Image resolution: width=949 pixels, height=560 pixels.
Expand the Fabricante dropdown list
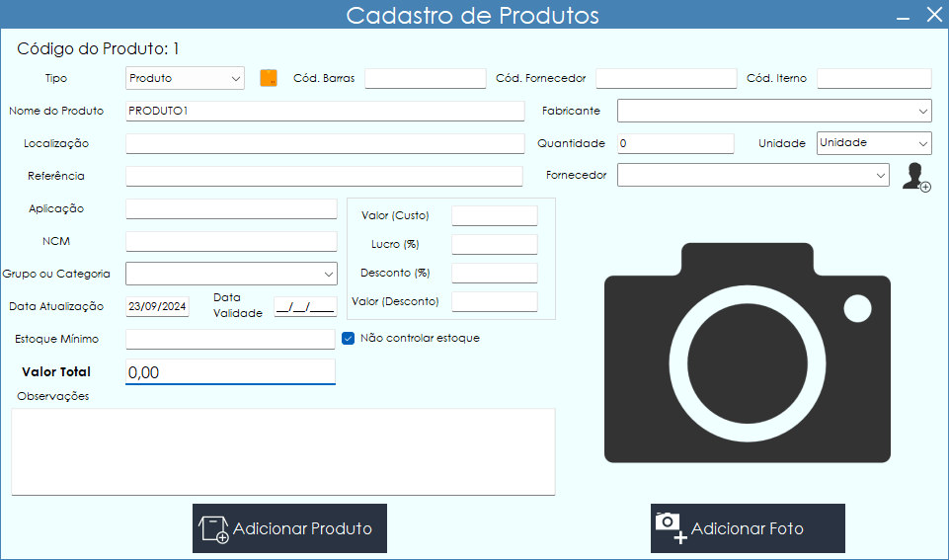coord(774,111)
